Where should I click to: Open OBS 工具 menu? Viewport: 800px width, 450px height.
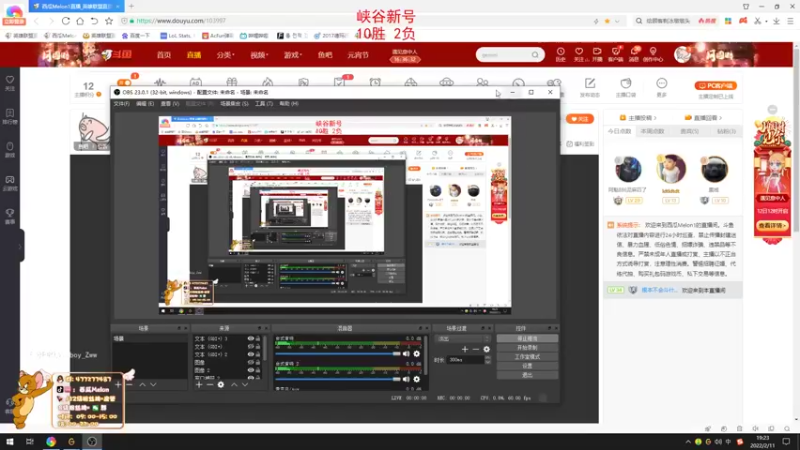264,104
